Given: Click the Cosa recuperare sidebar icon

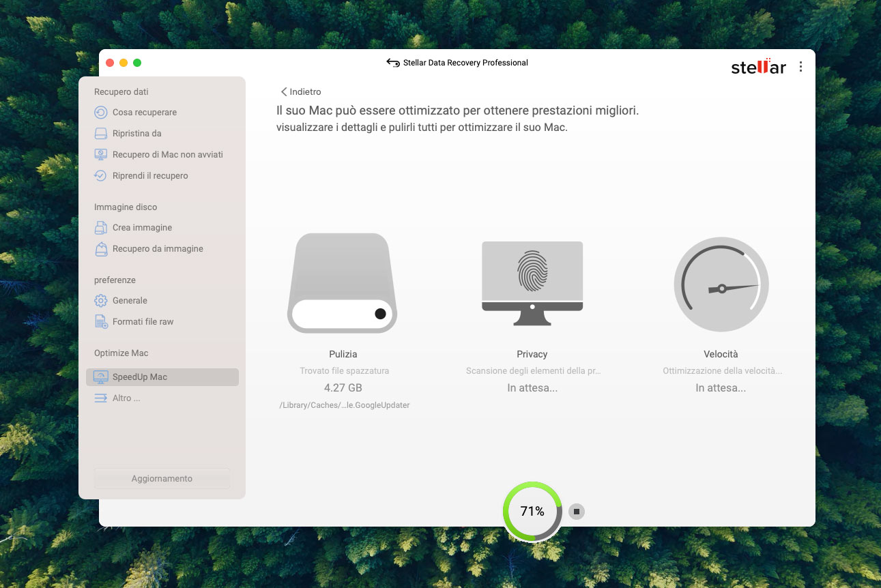Looking at the screenshot, I should coord(100,113).
